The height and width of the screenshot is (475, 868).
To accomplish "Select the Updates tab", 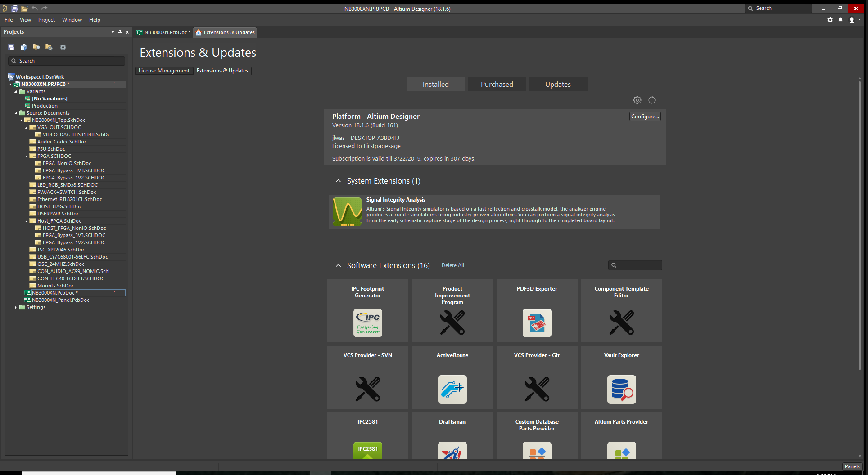I will 558,84.
